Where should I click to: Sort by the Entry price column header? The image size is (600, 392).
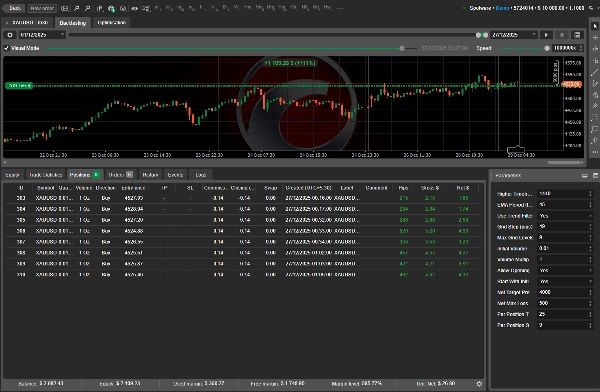[133, 188]
